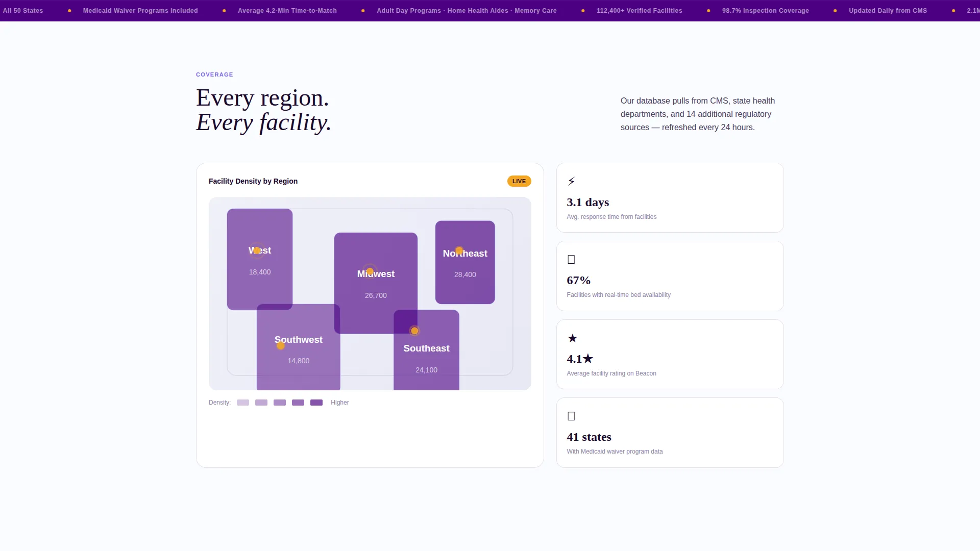Click the orange dot on Southwest region
980x551 pixels.
[x=281, y=345]
